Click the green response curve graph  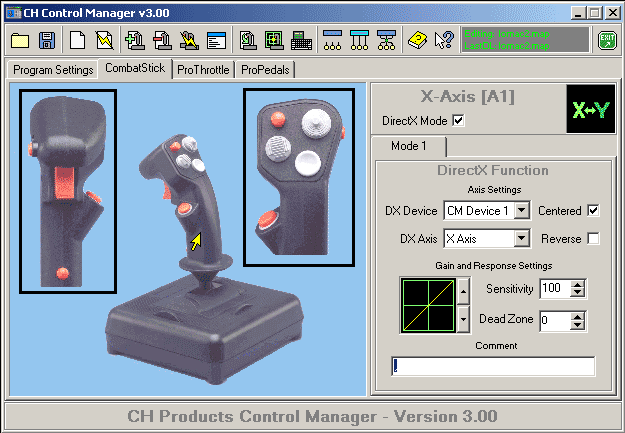428,305
